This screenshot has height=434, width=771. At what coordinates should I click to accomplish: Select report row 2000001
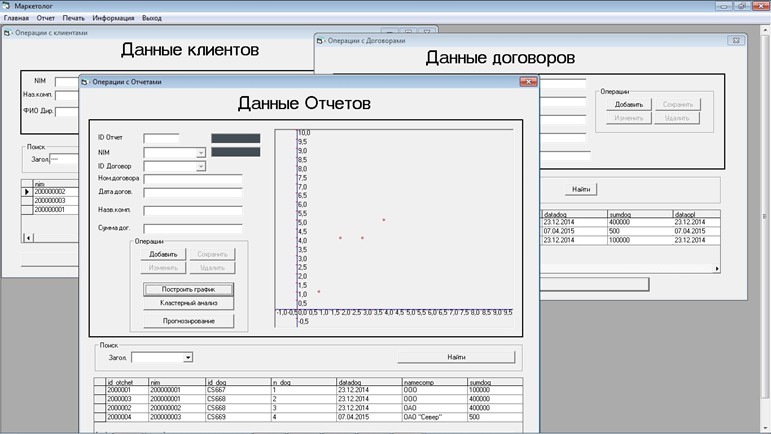[x=308, y=390]
